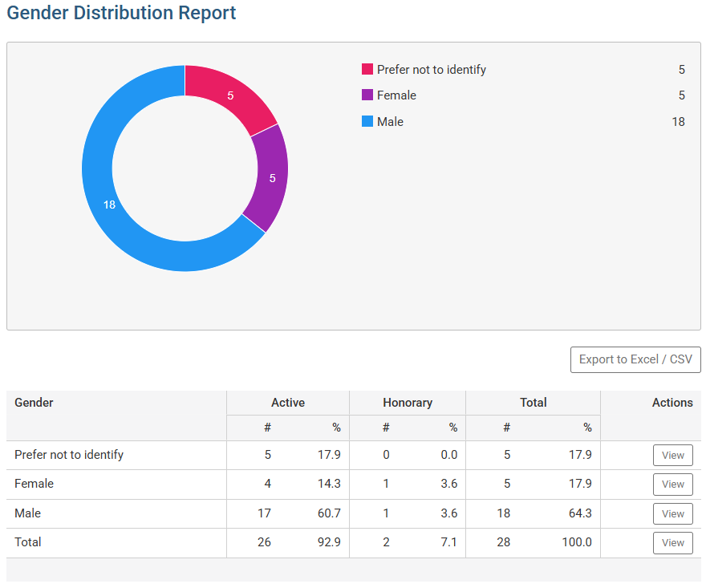
Task: Click the Male label in chart legend
Action: pyautogui.click(x=390, y=122)
